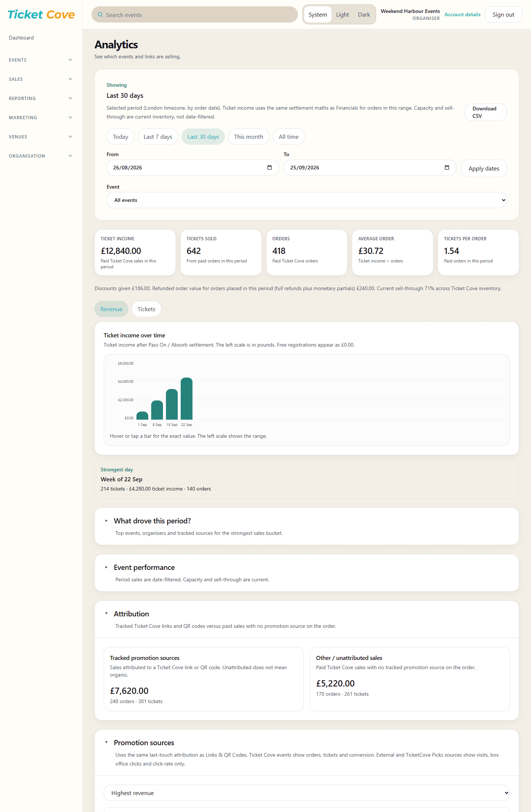The height and width of the screenshot is (812, 531).
Task: Click the £12,840.00 ticket income value
Action: pos(121,251)
